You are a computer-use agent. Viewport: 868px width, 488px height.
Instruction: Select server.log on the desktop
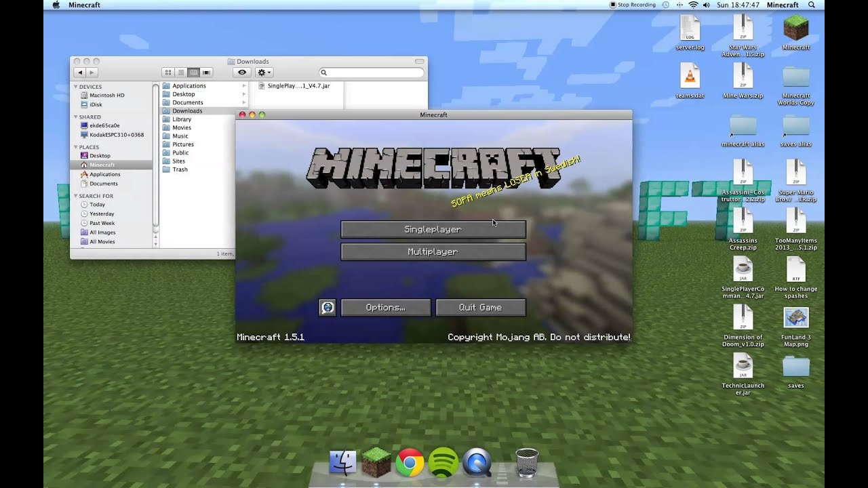coord(690,33)
